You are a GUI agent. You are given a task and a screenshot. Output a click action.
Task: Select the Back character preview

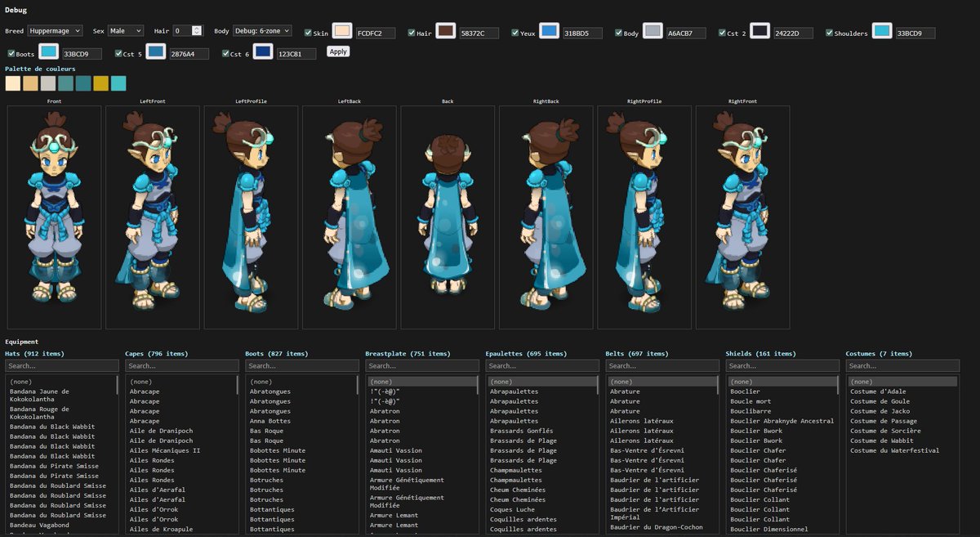point(448,217)
